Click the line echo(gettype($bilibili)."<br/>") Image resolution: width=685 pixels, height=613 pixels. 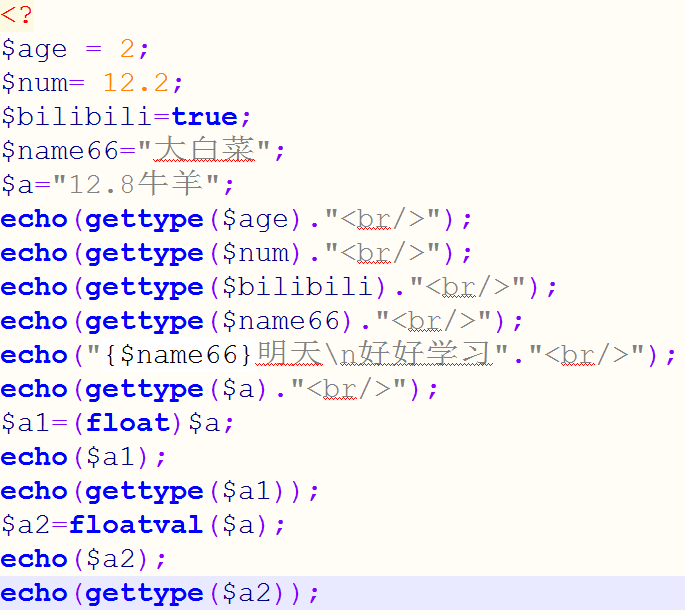click(x=279, y=287)
